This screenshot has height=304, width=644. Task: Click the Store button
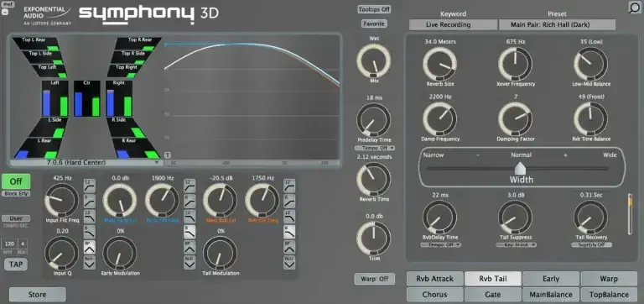pos(38,295)
